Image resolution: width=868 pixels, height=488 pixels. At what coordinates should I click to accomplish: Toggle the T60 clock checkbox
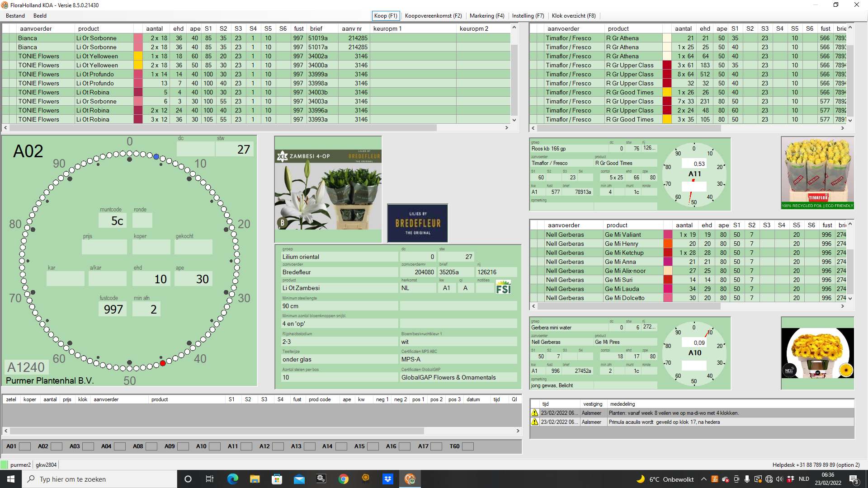click(468, 446)
